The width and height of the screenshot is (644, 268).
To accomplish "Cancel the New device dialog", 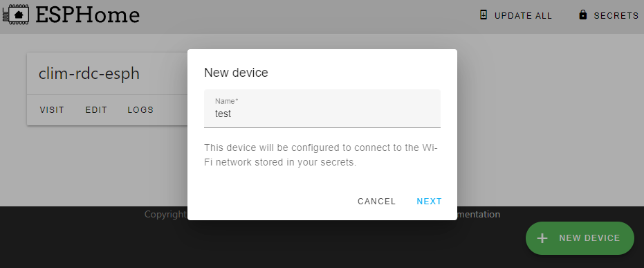I will coord(376,201).
